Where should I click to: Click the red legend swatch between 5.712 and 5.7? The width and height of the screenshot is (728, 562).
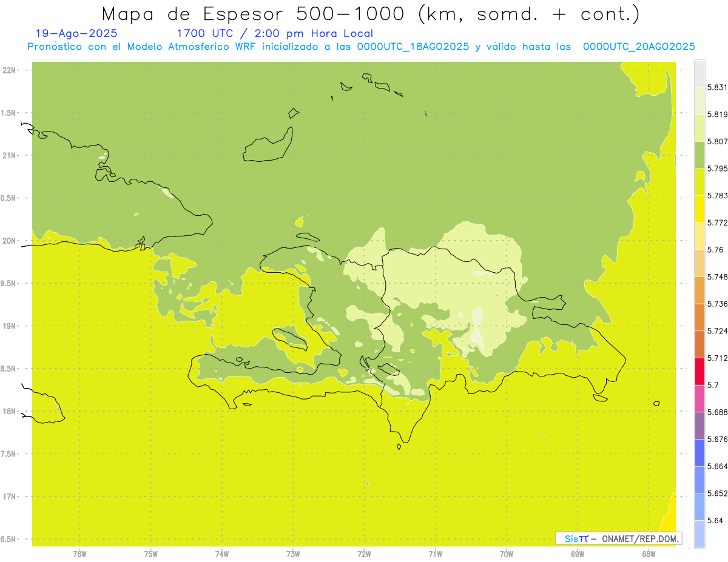699,371
